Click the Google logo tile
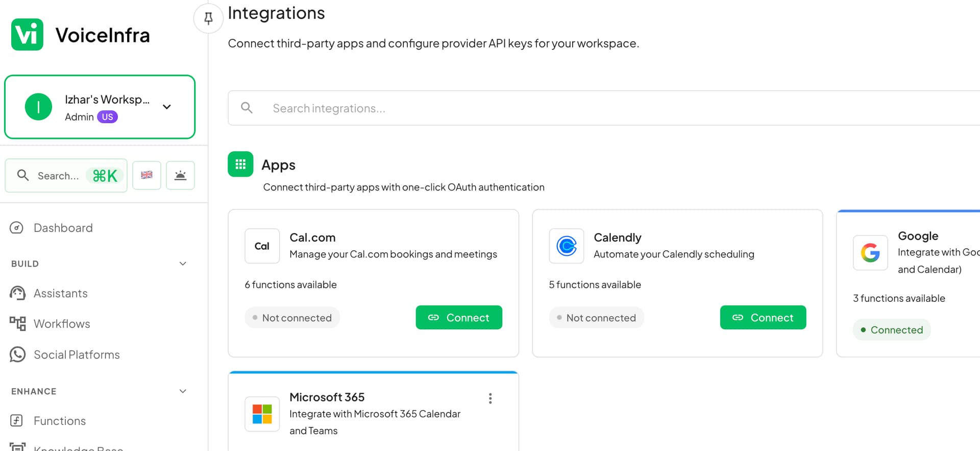Screen dimensions: 980x451 tap(870, 252)
